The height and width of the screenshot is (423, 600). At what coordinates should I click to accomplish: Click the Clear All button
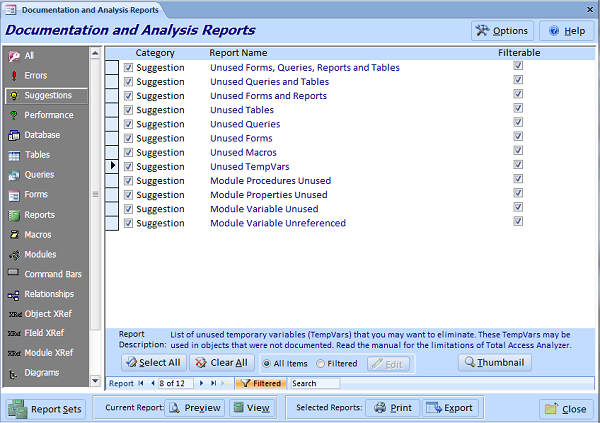(x=222, y=363)
